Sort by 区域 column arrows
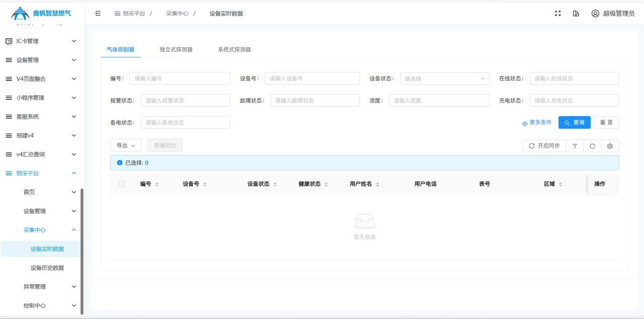The width and height of the screenshot is (644, 319). coord(560,184)
